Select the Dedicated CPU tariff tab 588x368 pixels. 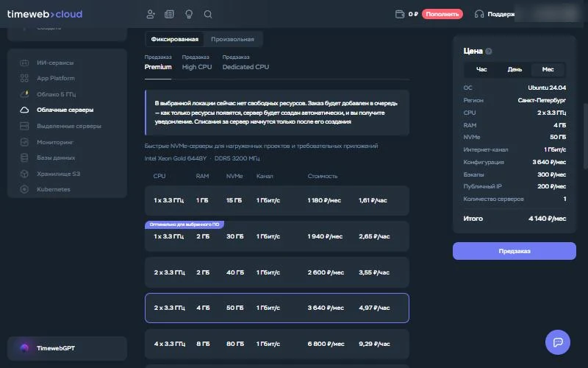(x=245, y=67)
